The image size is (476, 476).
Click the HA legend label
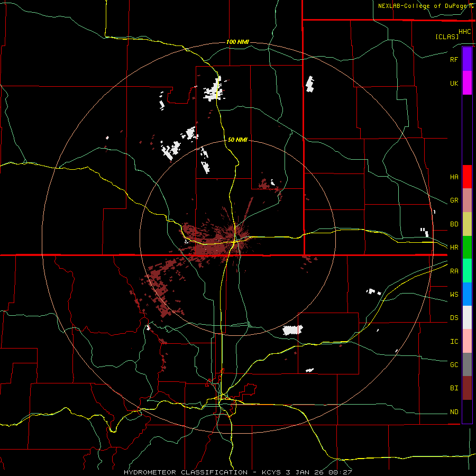point(454,177)
